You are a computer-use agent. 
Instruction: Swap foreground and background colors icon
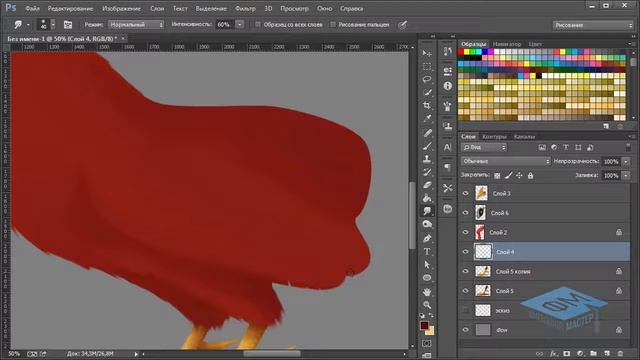431,316
